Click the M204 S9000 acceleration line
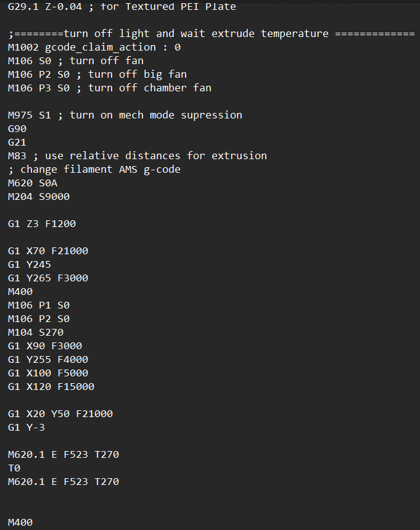Screen dimensions: 420x530 [39, 196]
